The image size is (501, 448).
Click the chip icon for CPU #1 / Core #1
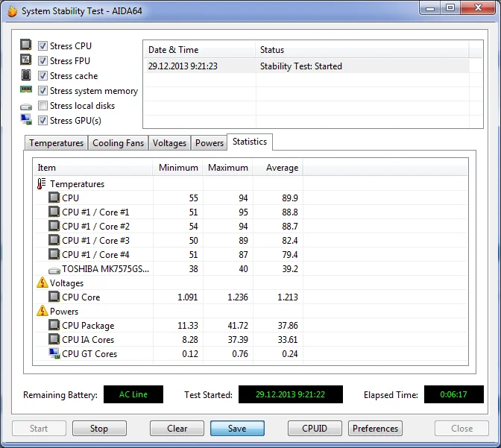(x=54, y=212)
